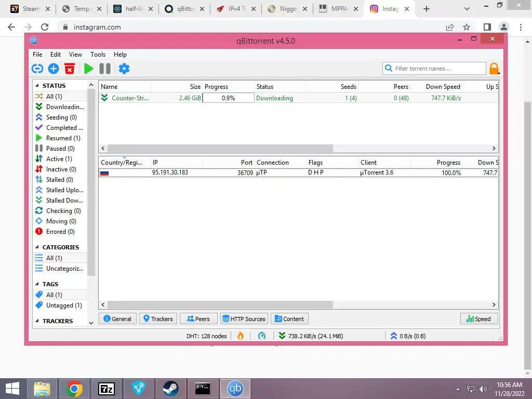
Task: Sort peers by Port column header
Action: coord(229,163)
